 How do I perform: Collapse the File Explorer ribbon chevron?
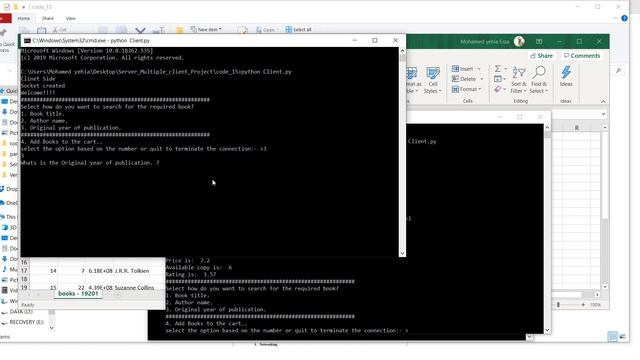click(615, 18)
